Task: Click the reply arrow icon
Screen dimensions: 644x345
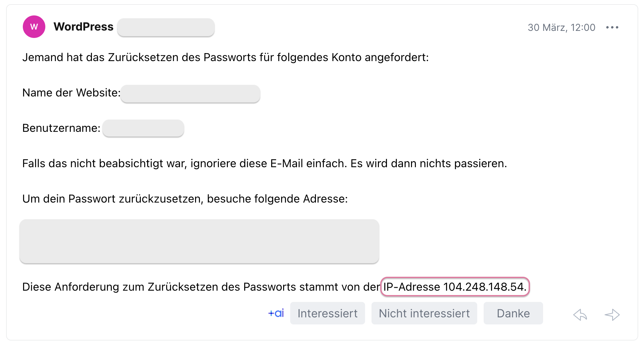Action: pos(580,315)
